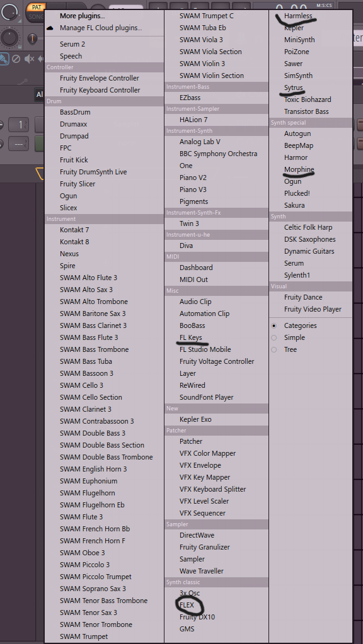Add Fruity Envelope Controller
The width and height of the screenshot is (363, 644).
[100, 78]
